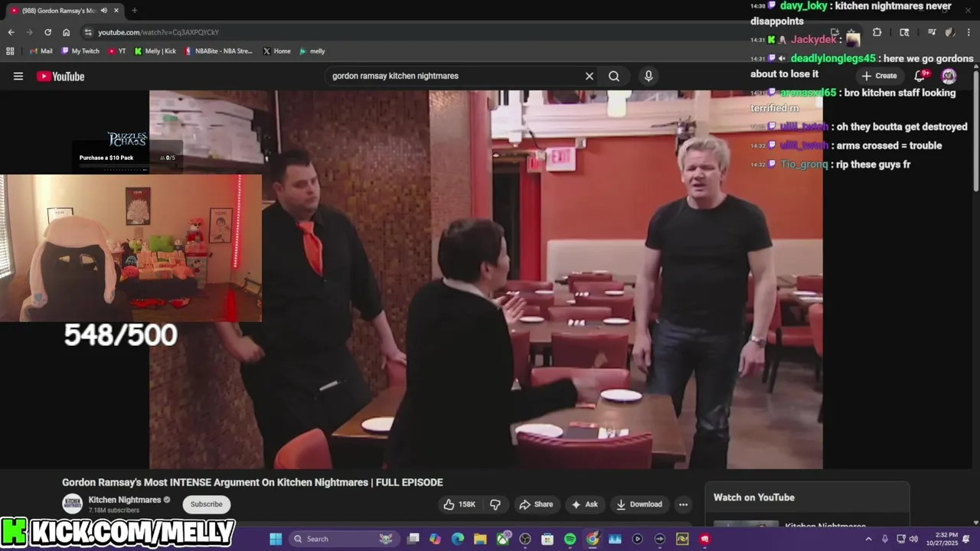Run search with the magnifier button
The width and height of the screenshot is (980, 551).
pyautogui.click(x=614, y=76)
